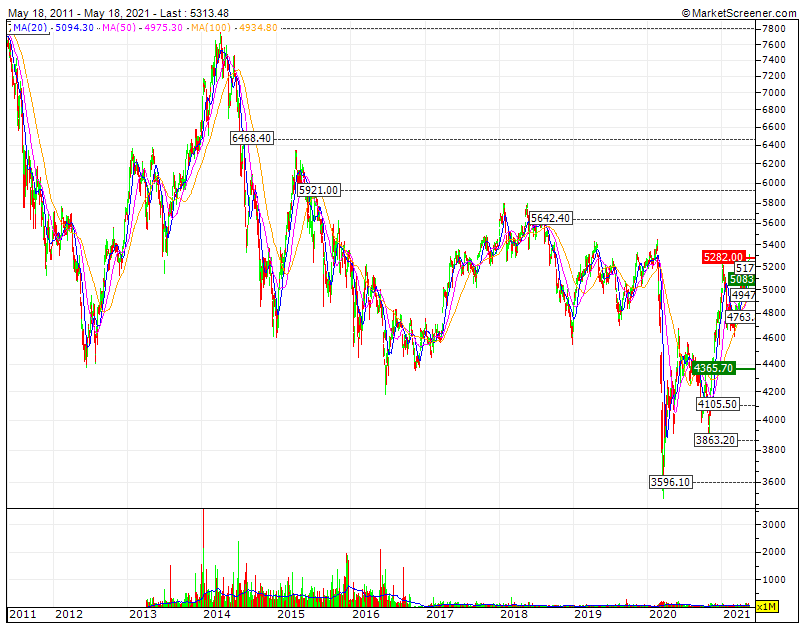Click the 5600 tick on price axis
805x630 pixels.
774,223
